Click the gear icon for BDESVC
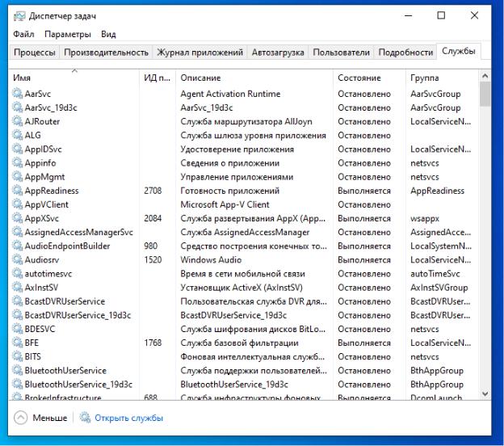 [17, 329]
